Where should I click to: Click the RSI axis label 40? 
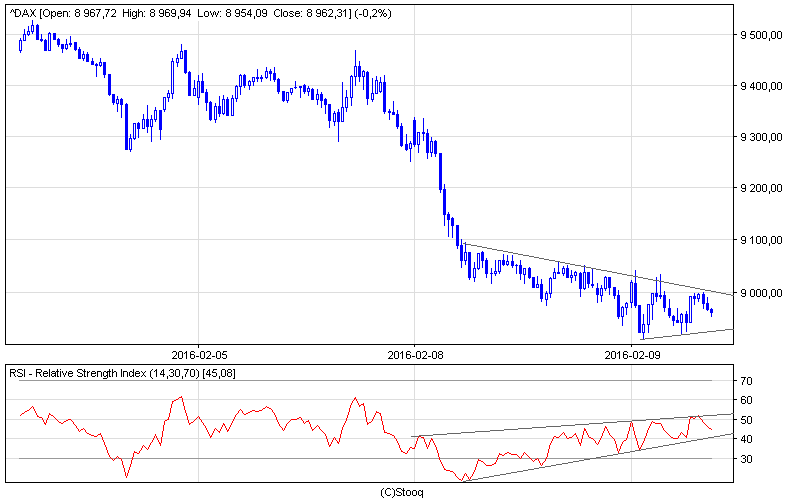[746, 439]
